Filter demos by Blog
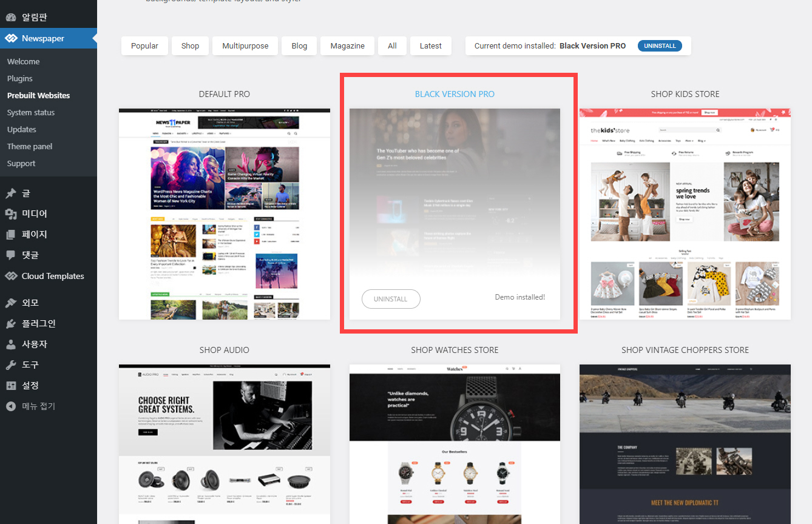The height and width of the screenshot is (524, 812). 299,45
